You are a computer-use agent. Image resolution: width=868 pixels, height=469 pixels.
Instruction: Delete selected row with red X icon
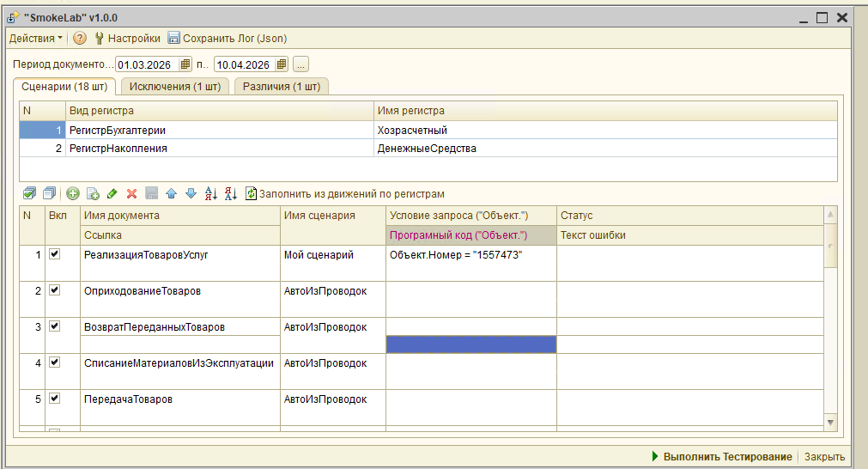131,194
